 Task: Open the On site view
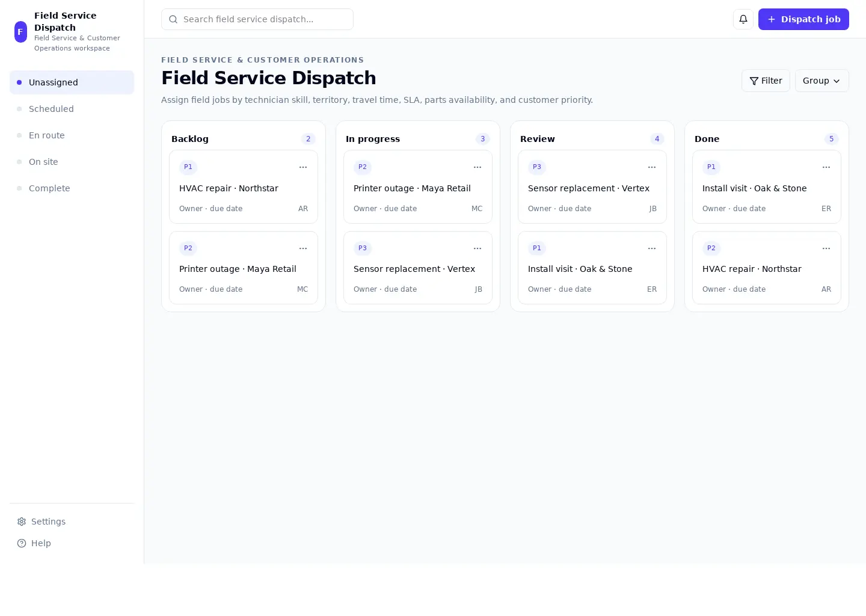click(72, 162)
